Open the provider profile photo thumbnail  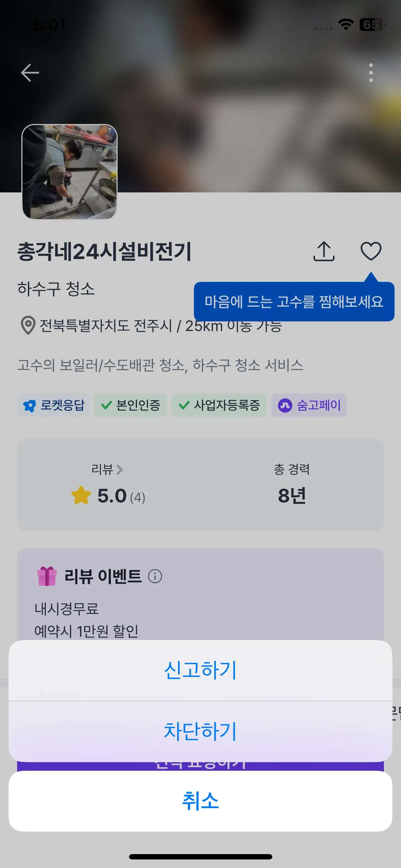coord(70,172)
